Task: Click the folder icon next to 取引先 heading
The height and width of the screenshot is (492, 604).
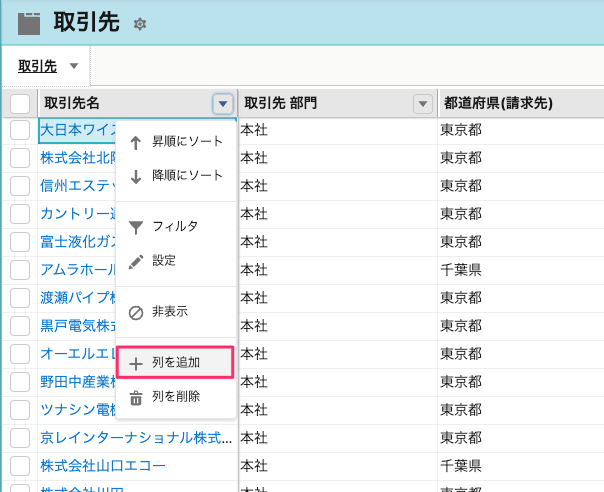Action: point(29,24)
